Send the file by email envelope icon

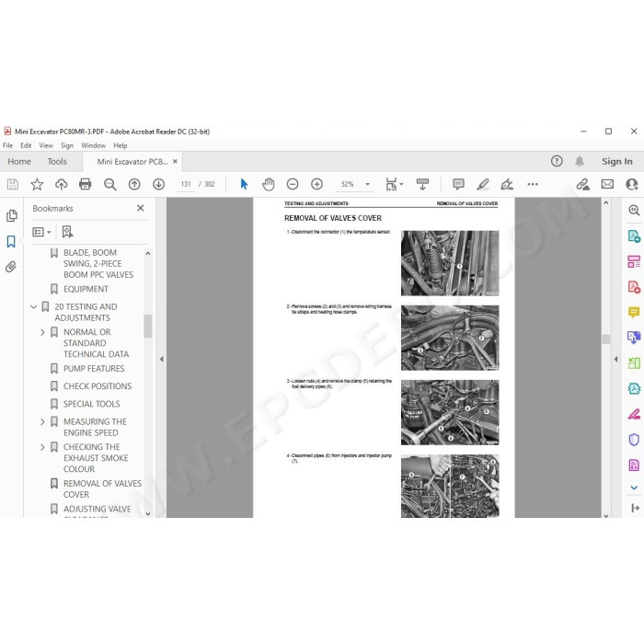tap(607, 184)
